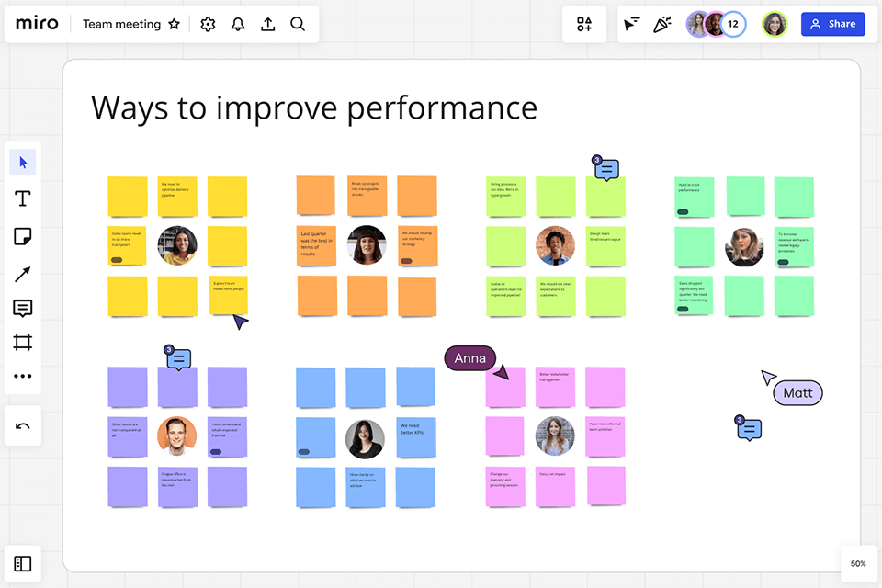Open your profile avatar menu
Image resolution: width=882 pixels, height=588 pixels.
pyautogui.click(x=775, y=24)
